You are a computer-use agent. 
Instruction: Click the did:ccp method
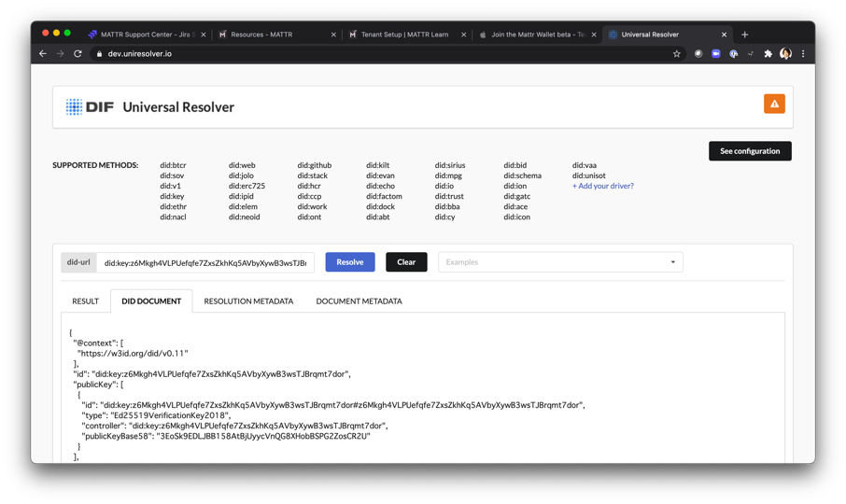309,196
